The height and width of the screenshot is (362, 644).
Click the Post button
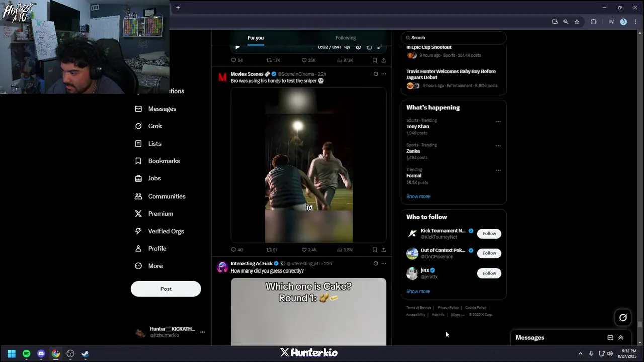pos(166,289)
